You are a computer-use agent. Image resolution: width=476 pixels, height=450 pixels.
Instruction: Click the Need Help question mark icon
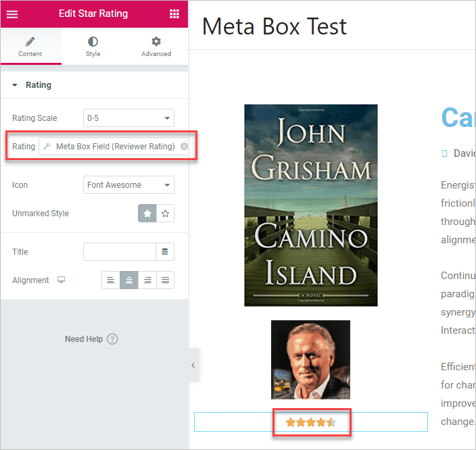112,339
